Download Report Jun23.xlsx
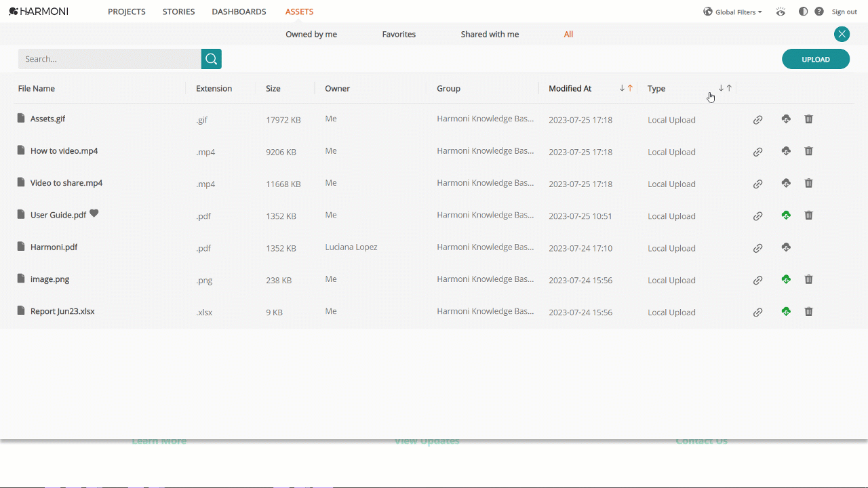Viewport: 868px width, 488px height. point(786,312)
